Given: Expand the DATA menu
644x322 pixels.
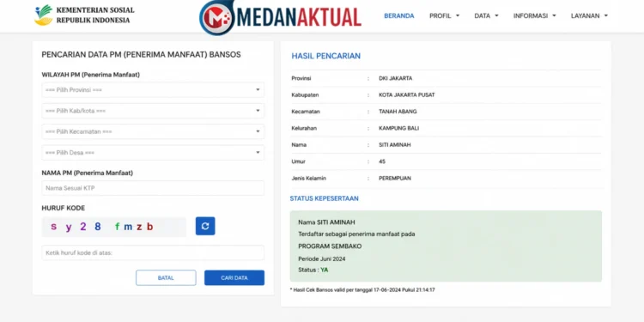Looking at the screenshot, I should 486,15.
